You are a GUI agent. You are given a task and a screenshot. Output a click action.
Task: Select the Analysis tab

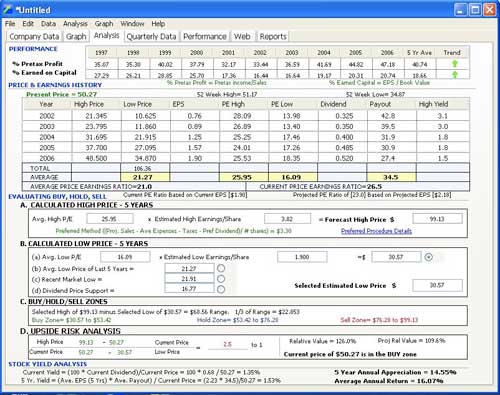(106, 35)
